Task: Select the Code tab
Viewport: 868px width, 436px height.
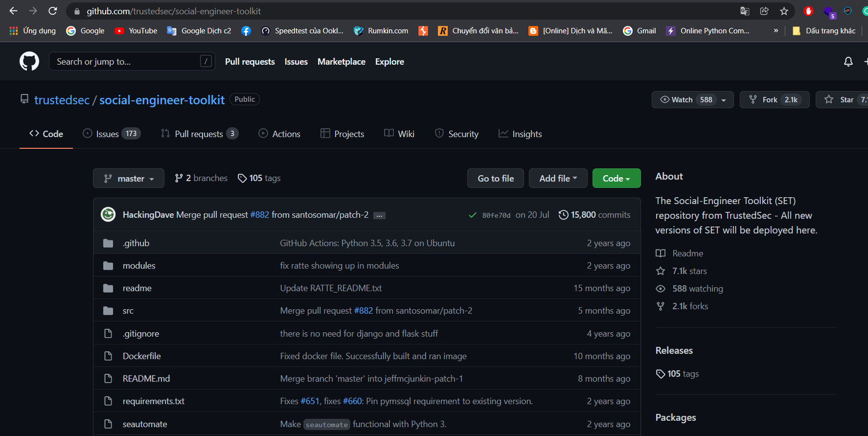Action: coord(46,134)
